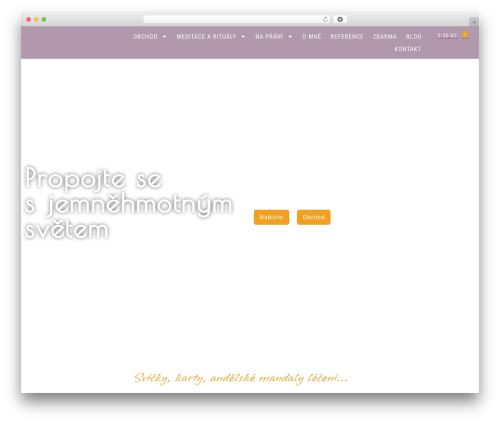The width and height of the screenshot is (500, 423).
Task: Go to the O mně page
Action: click(311, 37)
